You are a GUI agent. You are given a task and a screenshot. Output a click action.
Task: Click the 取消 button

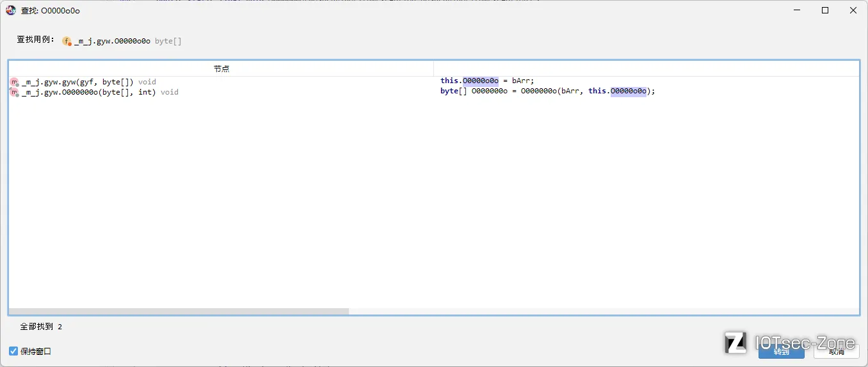[x=836, y=351]
